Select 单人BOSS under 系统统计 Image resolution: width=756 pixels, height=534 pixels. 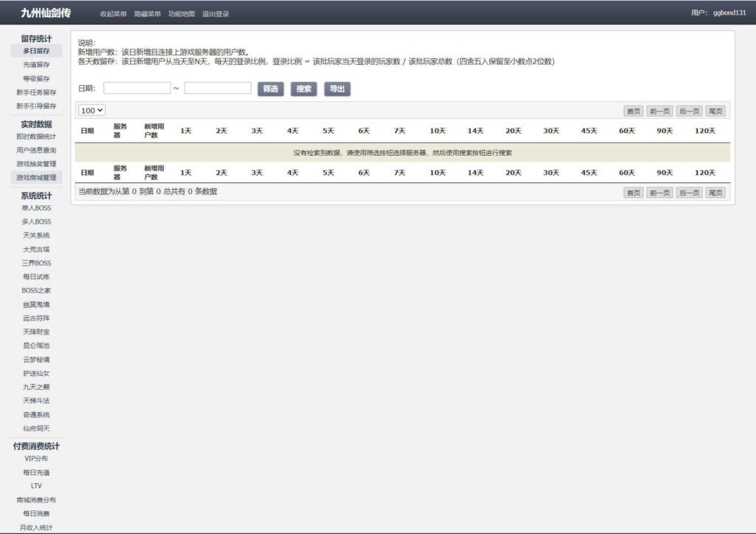[36, 208]
